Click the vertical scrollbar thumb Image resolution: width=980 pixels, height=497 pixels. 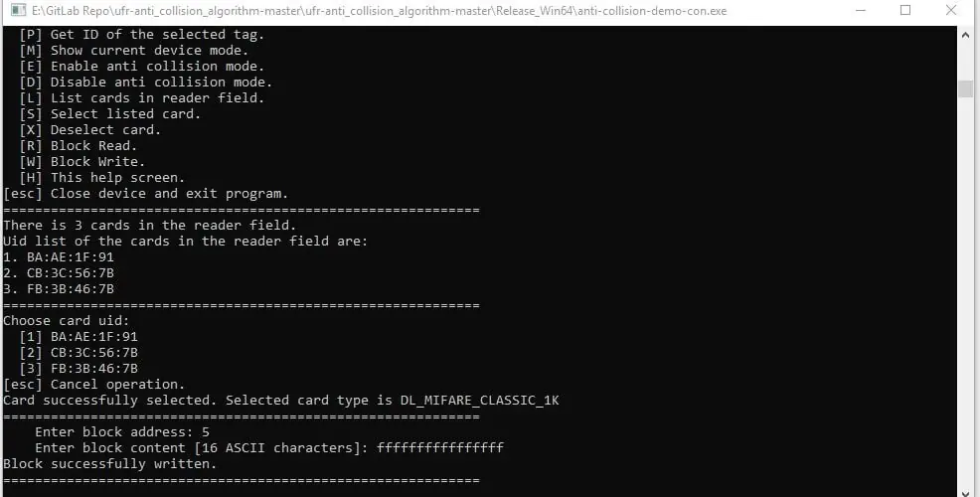[x=966, y=88]
